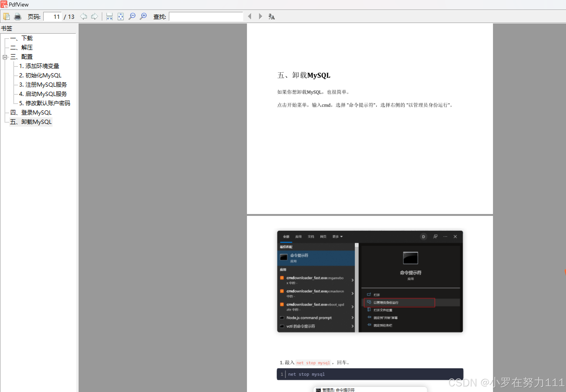Go to previous page arrow
Image resolution: width=566 pixels, height=392 pixels.
(x=83, y=16)
